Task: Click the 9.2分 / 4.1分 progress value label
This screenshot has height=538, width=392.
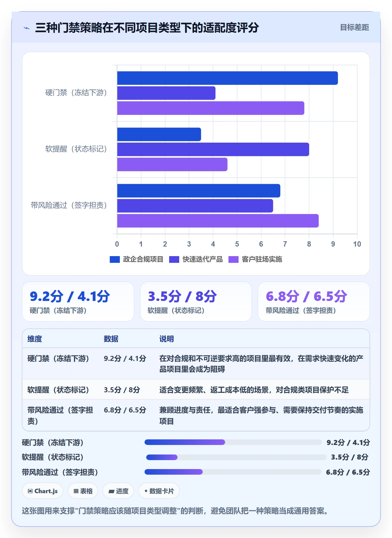Action: coord(348,442)
